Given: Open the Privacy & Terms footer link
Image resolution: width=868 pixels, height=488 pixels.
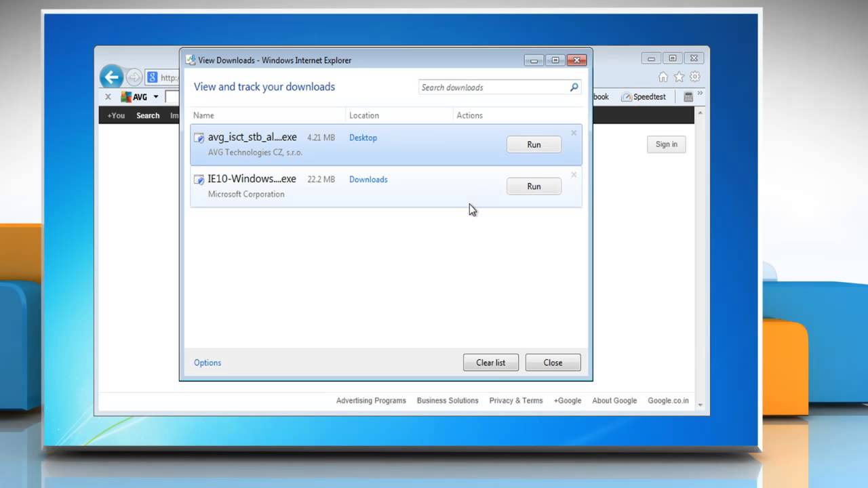Looking at the screenshot, I should coord(516,401).
